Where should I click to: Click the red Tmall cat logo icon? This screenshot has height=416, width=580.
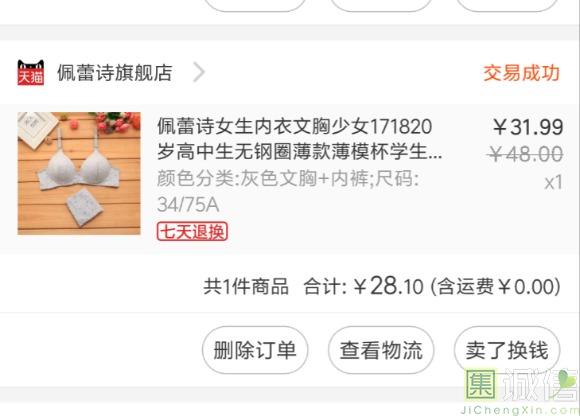pos(31,72)
